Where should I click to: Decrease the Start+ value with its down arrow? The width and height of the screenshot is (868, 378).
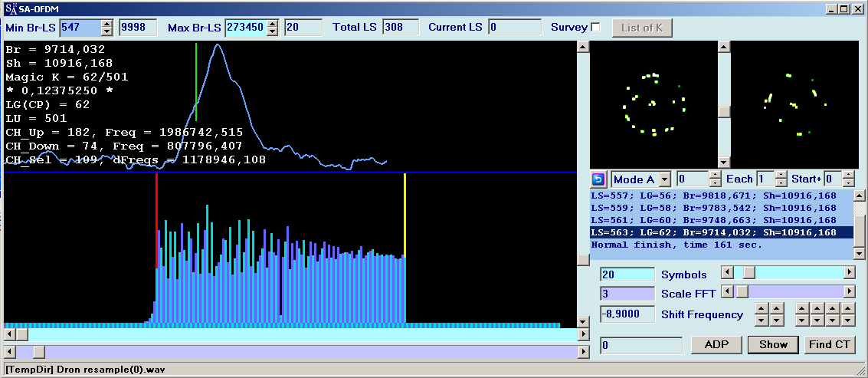coord(848,183)
